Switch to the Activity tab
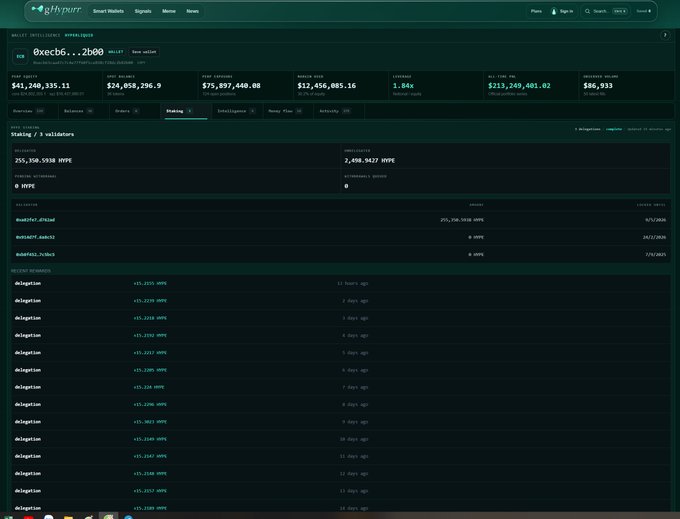The width and height of the screenshot is (680, 519). click(334, 111)
